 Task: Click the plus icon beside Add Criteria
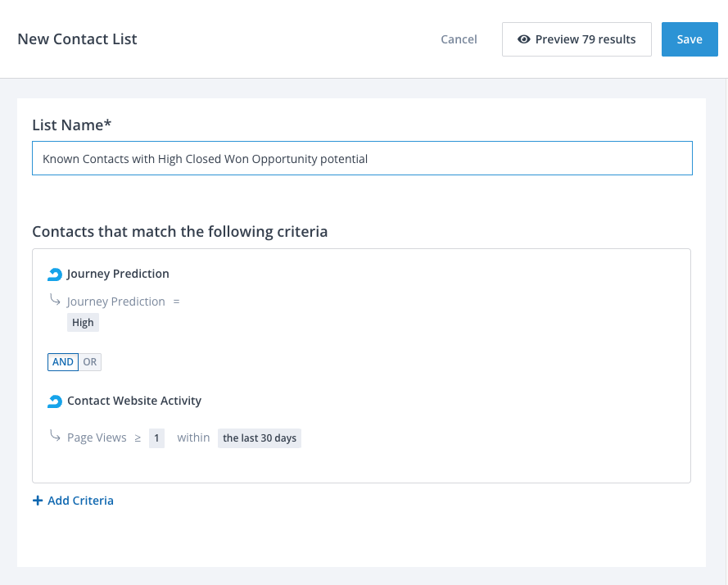(x=38, y=501)
